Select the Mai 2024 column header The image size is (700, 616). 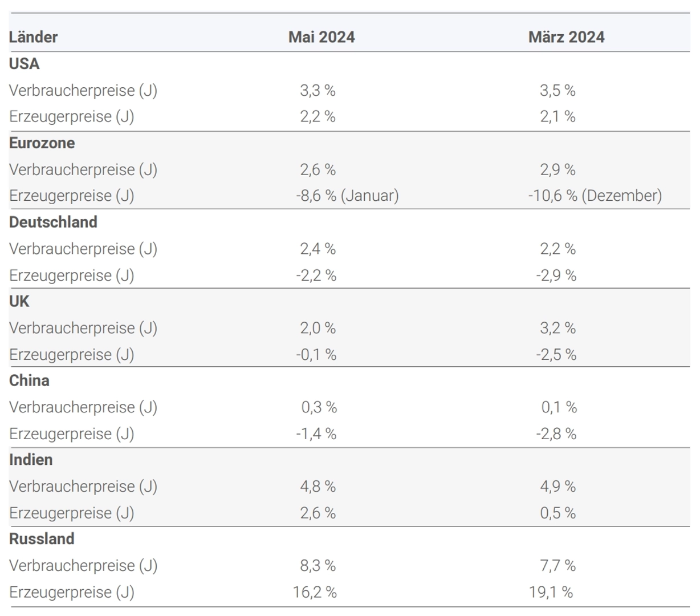click(321, 37)
